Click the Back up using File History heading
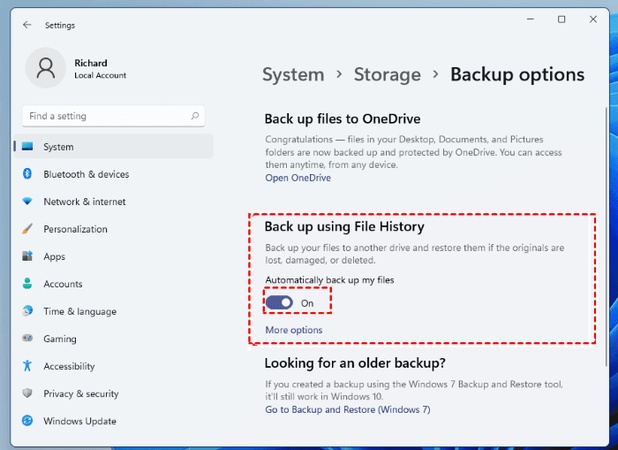The image size is (618, 450). click(344, 227)
